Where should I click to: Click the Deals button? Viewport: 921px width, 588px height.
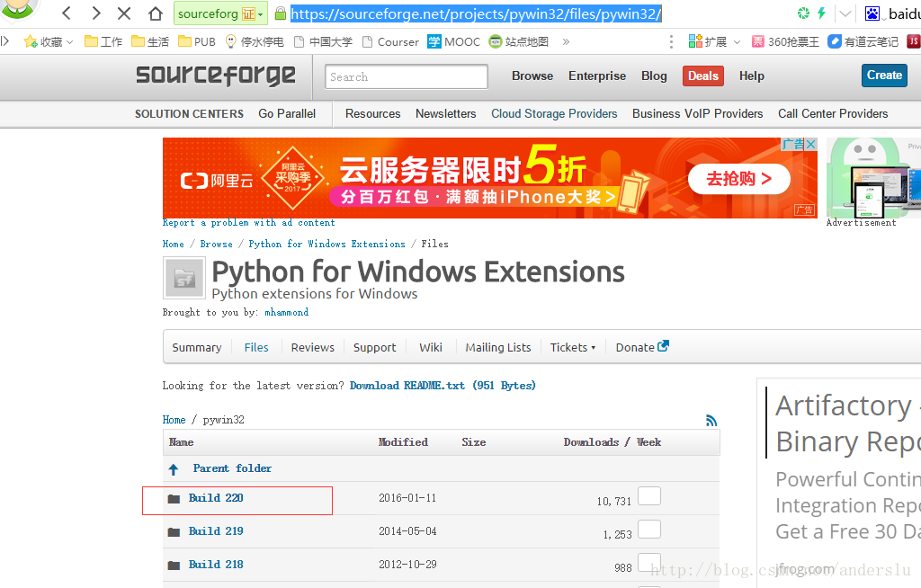(703, 76)
